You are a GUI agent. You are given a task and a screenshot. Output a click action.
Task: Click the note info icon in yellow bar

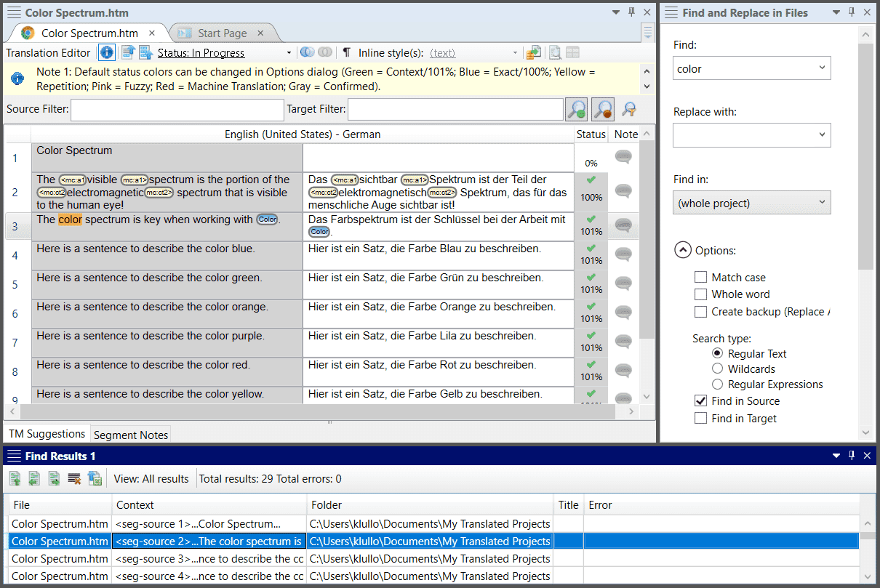point(17,78)
